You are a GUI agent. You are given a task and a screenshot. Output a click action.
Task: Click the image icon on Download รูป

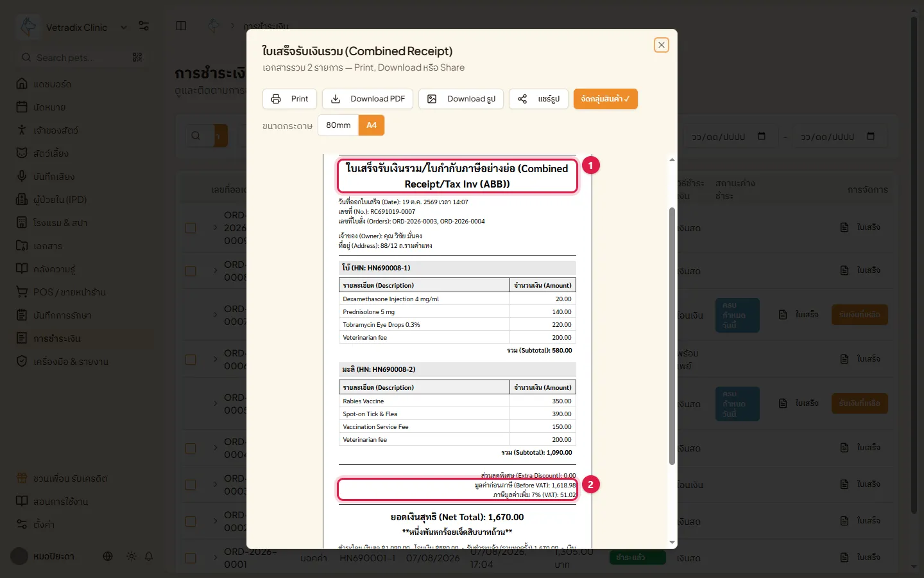point(432,99)
